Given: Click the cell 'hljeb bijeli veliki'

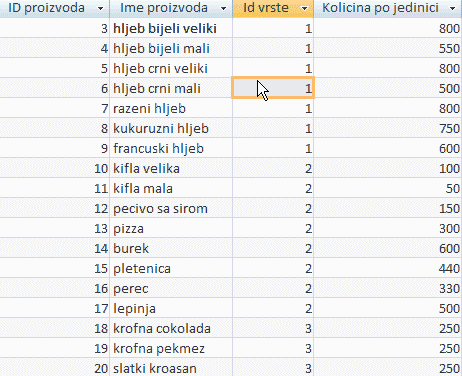Looking at the screenshot, I should coord(171,28).
